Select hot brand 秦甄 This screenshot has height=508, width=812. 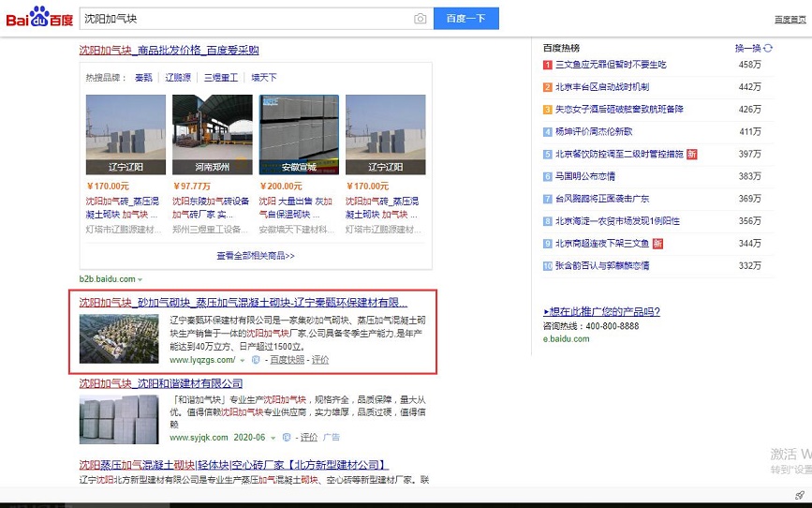tap(143, 78)
